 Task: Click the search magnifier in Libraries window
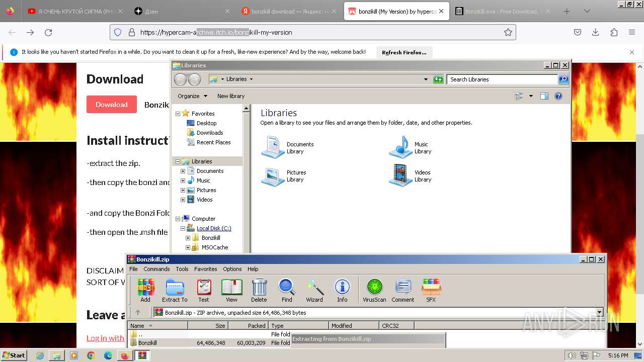pos(563,79)
